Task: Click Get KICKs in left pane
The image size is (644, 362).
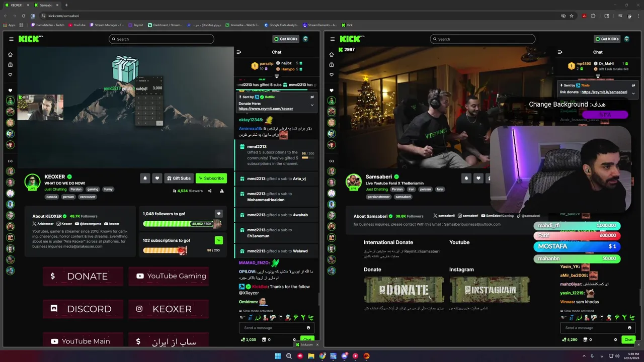Action: point(285,39)
